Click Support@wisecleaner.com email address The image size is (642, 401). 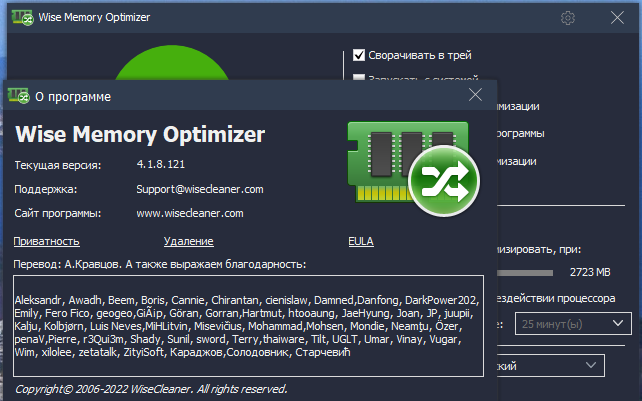point(200,189)
